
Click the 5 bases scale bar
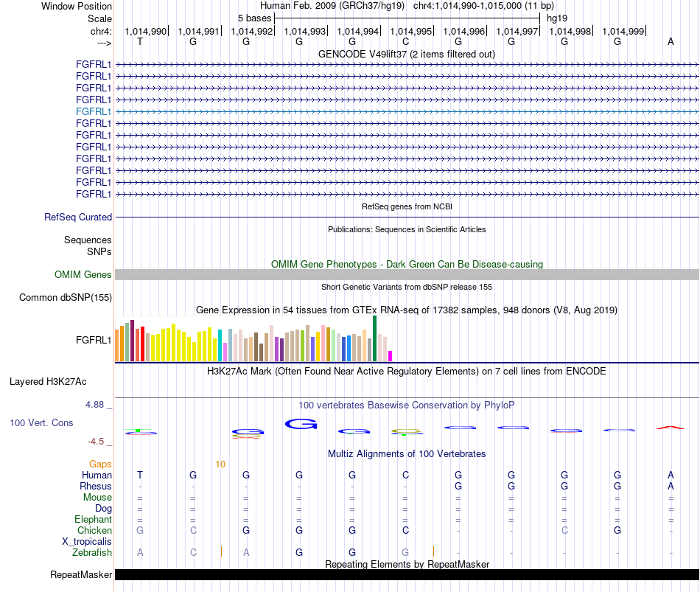407,18
